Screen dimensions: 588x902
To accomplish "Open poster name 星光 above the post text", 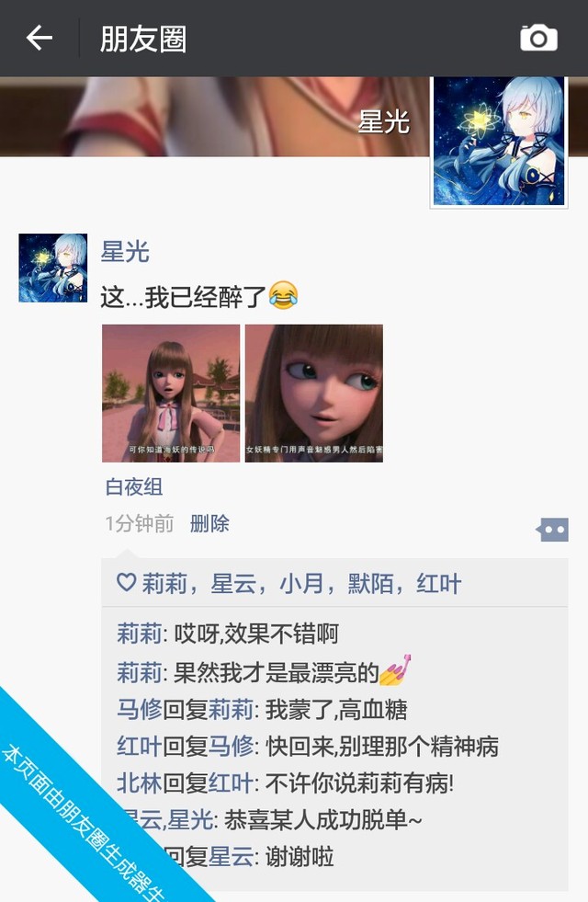I will click(125, 251).
